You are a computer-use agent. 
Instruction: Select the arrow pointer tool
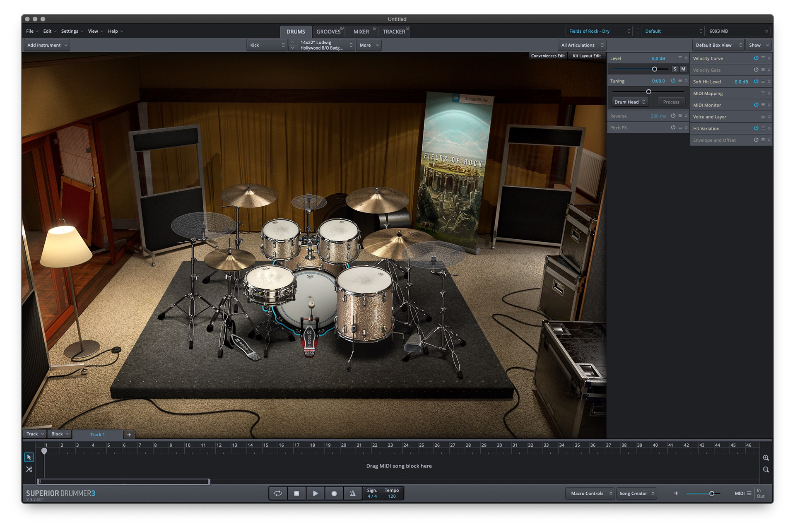pyautogui.click(x=29, y=457)
